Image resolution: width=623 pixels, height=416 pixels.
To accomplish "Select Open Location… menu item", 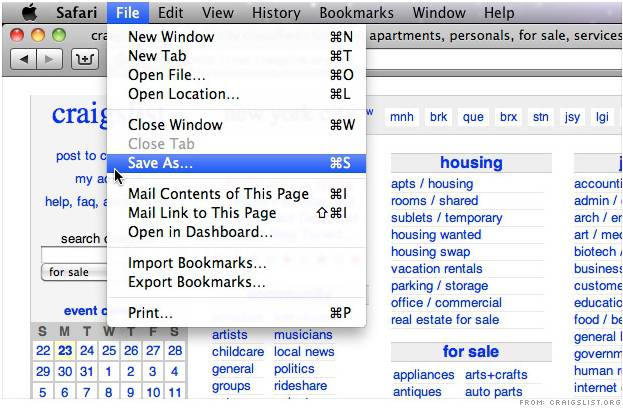I will click(236, 94).
